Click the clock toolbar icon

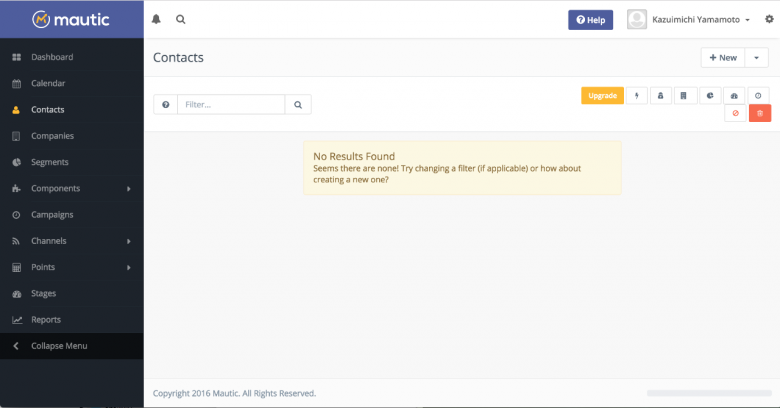pos(759,96)
